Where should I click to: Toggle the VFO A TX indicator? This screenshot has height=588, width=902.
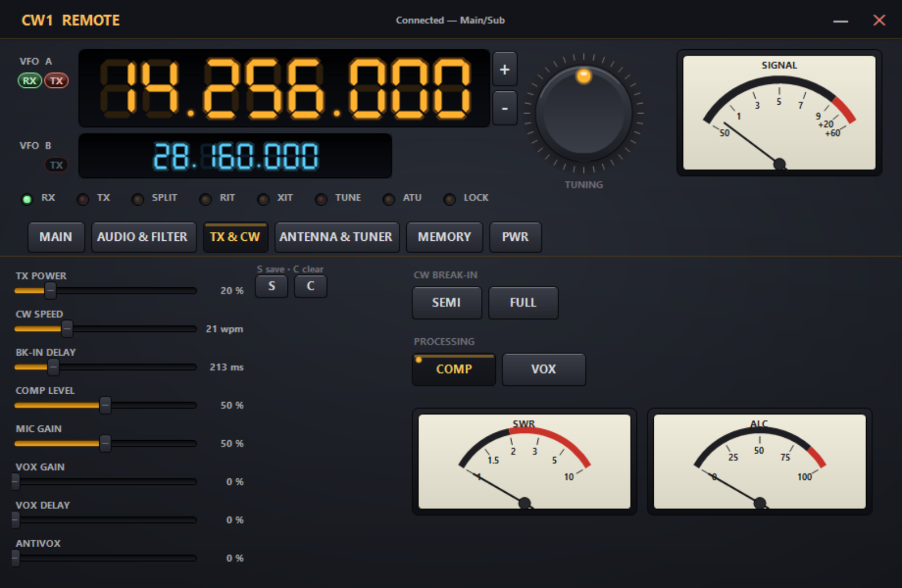click(57, 81)
